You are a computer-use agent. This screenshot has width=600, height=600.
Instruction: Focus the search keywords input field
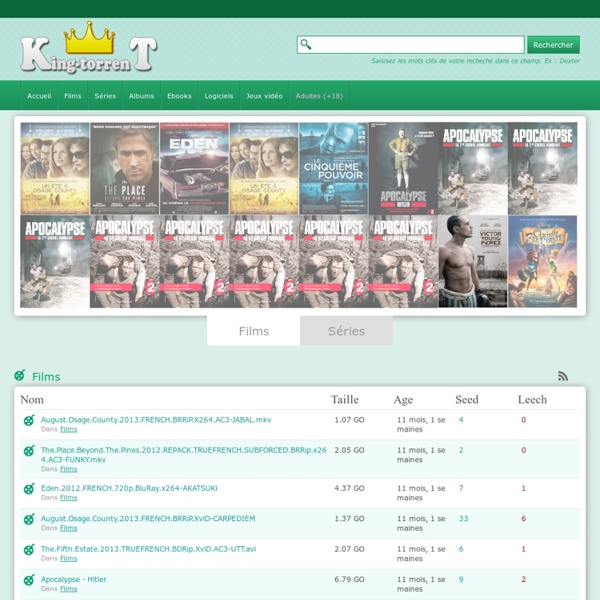(411, 45)
